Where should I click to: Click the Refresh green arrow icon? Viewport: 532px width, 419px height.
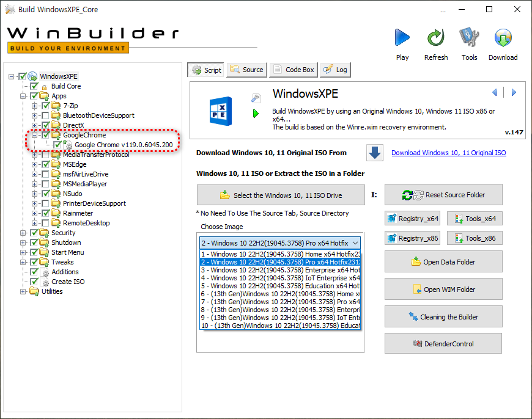(435, 37)
